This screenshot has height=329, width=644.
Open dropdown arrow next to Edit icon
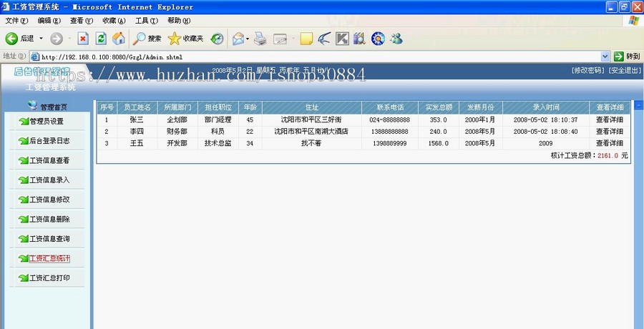click(293, 39)
